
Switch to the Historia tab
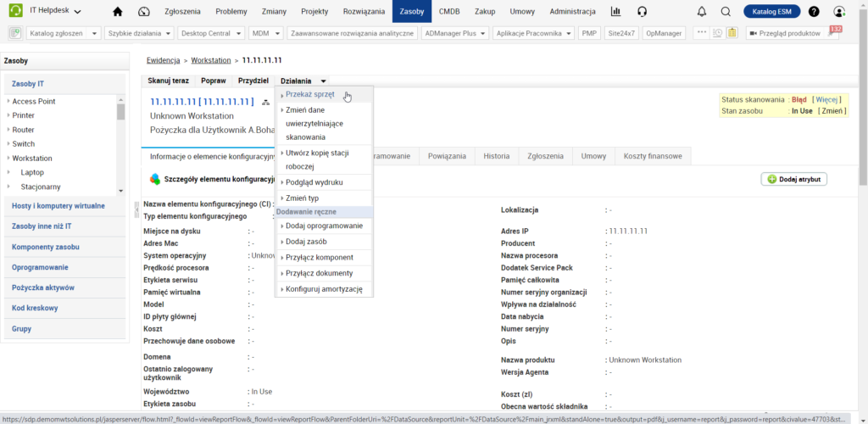(x=497, y=156)
